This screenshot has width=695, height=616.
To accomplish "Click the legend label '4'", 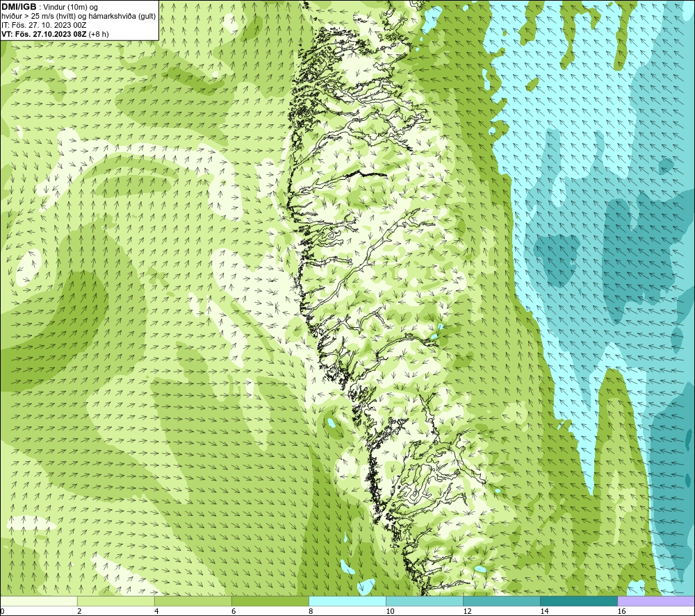I will click(156, 611).
